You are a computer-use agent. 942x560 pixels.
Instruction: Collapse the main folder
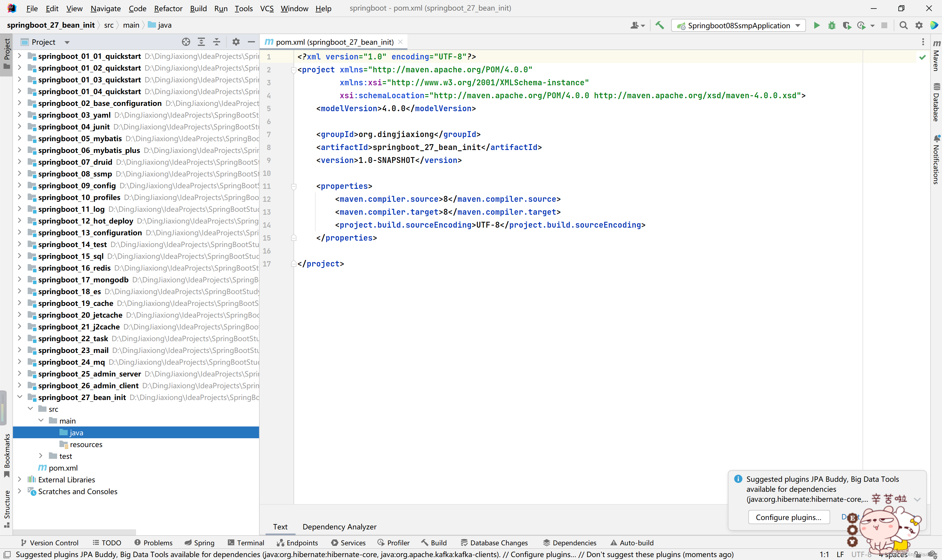pos(41,420)
